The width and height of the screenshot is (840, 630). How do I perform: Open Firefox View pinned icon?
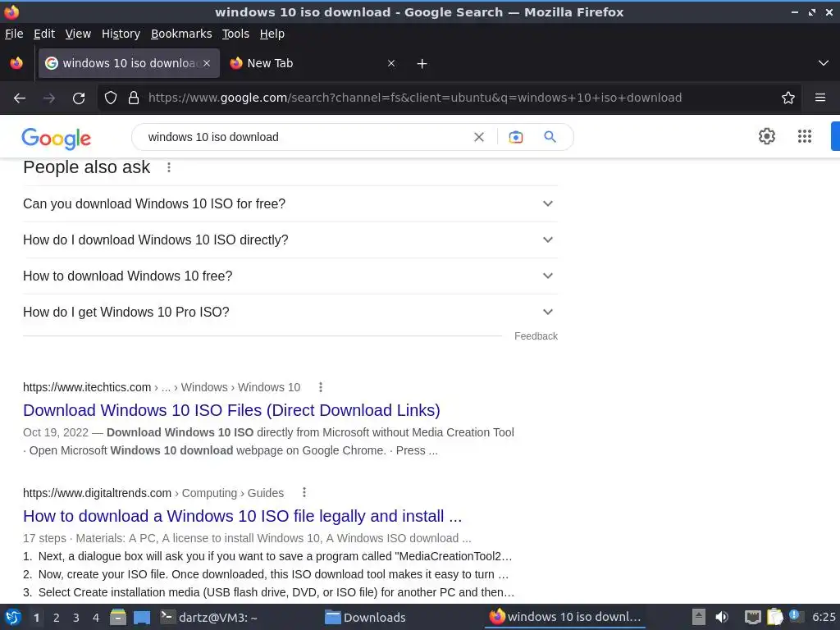pyautogui.click(x=16, y=63)
